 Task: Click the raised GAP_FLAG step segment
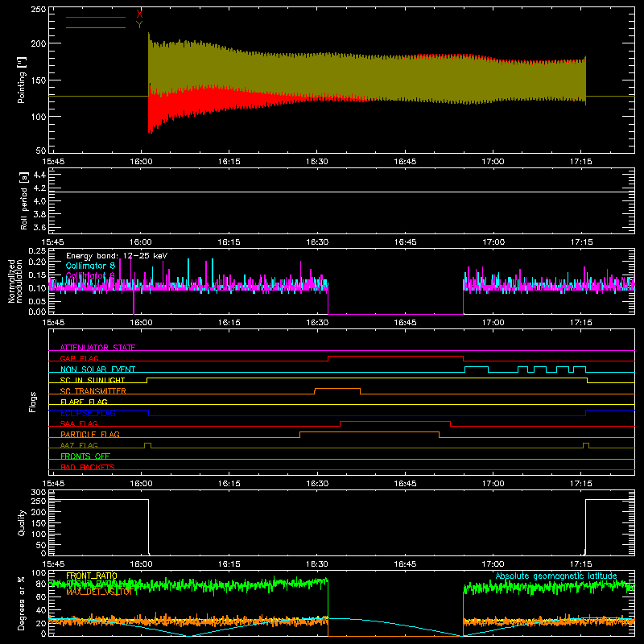395,356
